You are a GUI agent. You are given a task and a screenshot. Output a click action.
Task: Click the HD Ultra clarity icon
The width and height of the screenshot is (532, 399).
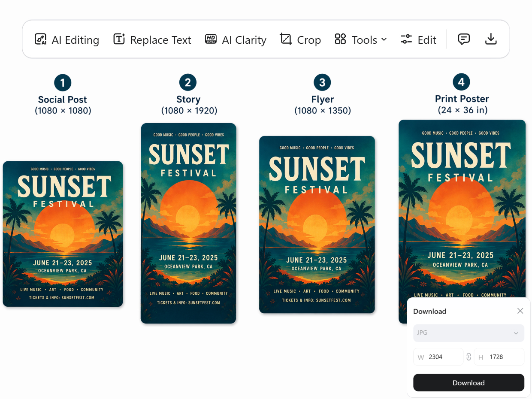(x=211, y=39)
